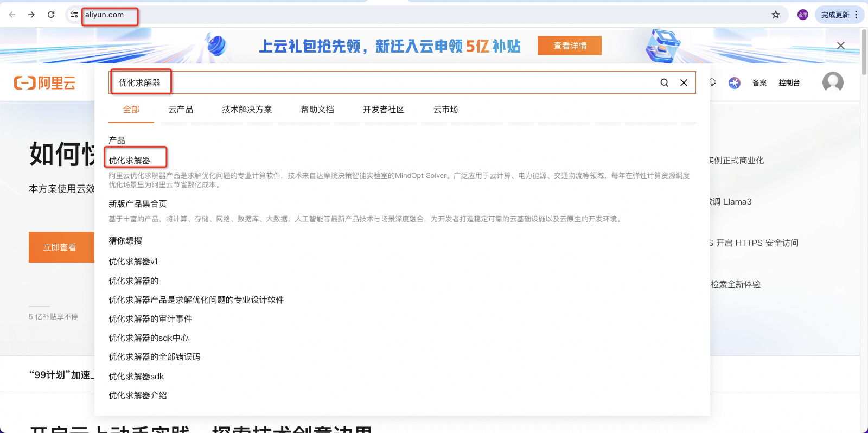The width and height of the screenshot is (868, 433).
Task: Select the 全部 search tab
Action: coord(131,110)
